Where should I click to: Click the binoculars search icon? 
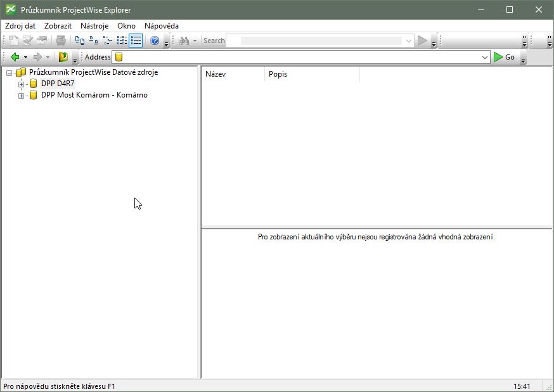[184, 41]
